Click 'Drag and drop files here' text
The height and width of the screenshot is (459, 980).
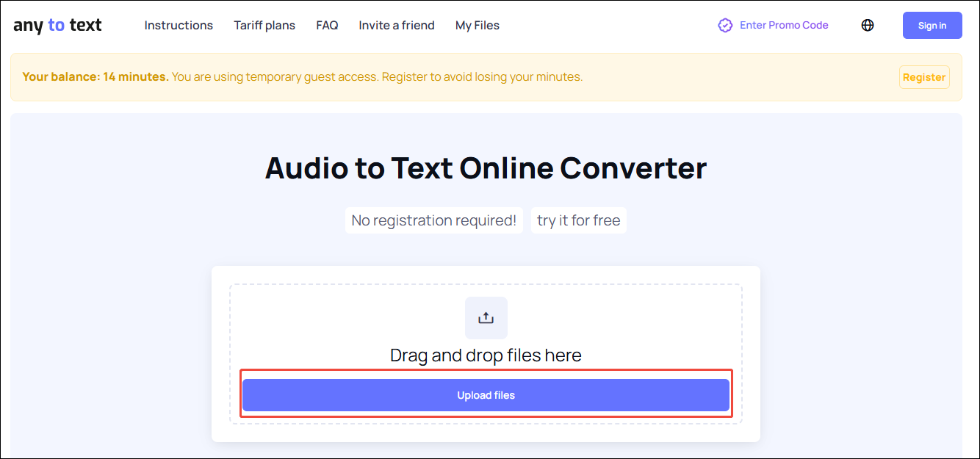pyautogui.click(x=486, y=355)
